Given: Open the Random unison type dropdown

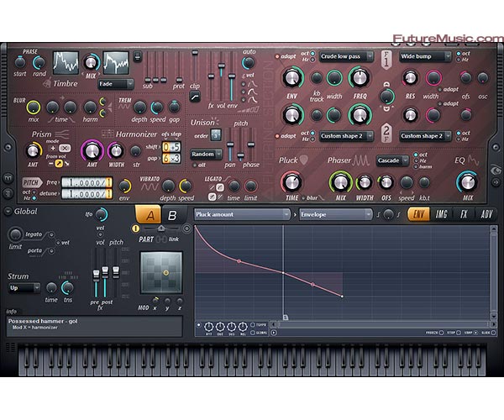Looking at the screenshot, I should pos(206,155).
